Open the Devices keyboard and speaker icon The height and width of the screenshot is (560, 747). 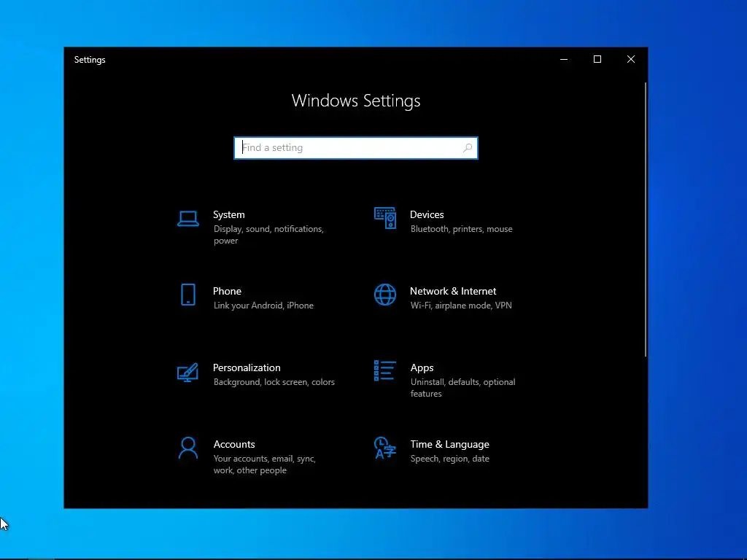[x=385, y=218]
